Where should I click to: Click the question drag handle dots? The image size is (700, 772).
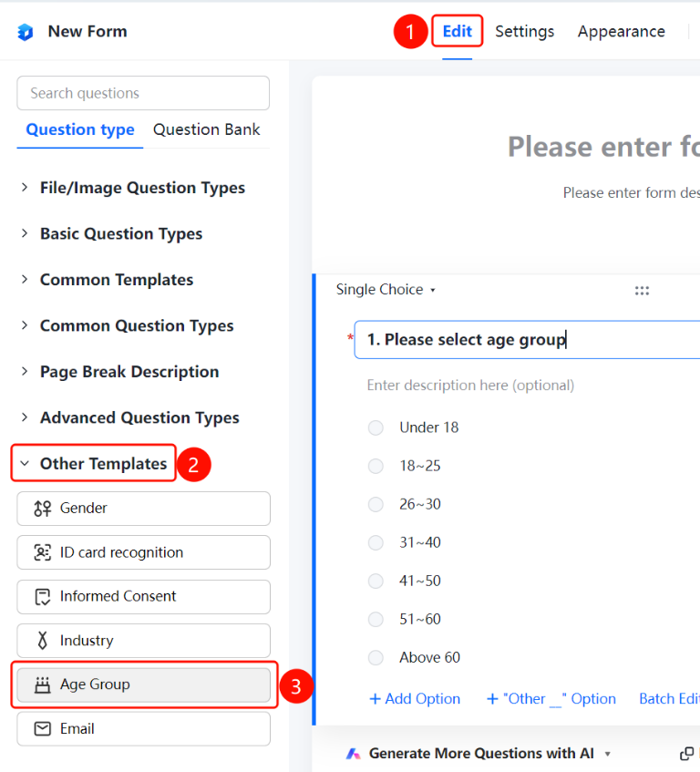(x=642, y=291)
